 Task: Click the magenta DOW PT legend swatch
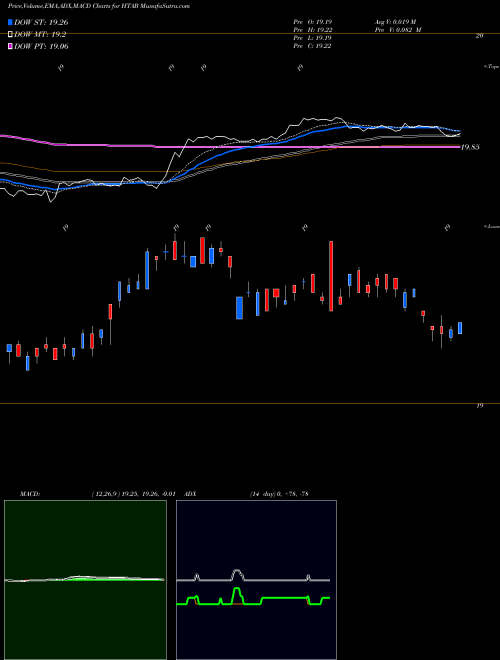pos(11,46)
